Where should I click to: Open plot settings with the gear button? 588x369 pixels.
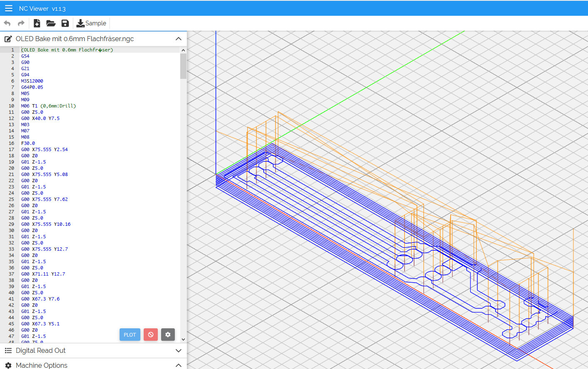pyautogui.click(x=168, y=335)
